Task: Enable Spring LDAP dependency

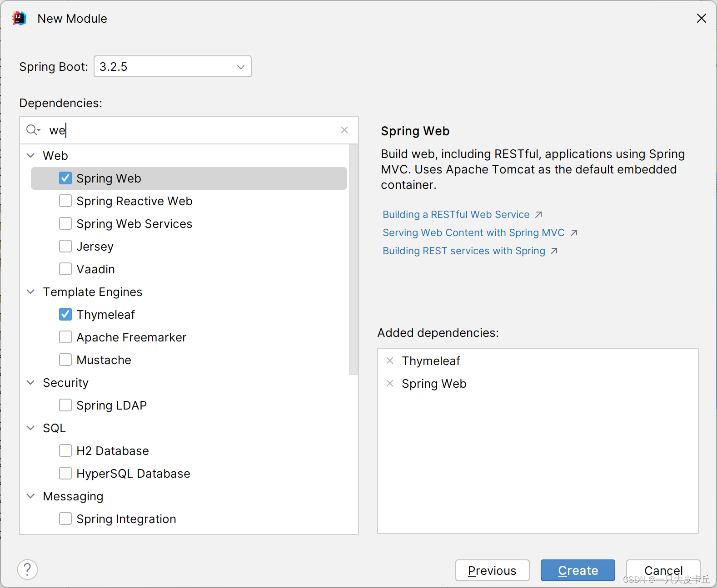Action: coord(65,405)
